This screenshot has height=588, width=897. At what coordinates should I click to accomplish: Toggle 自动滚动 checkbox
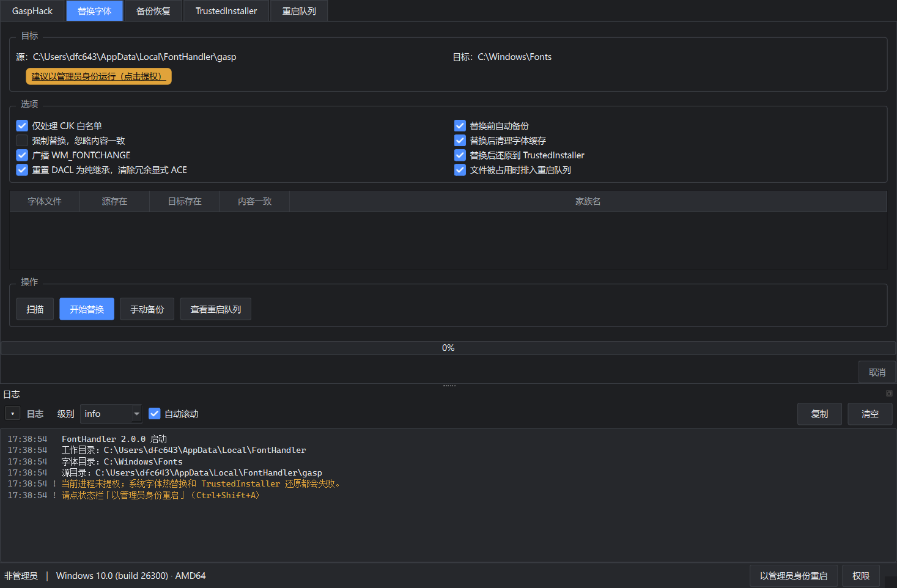(x=155, y=414)
